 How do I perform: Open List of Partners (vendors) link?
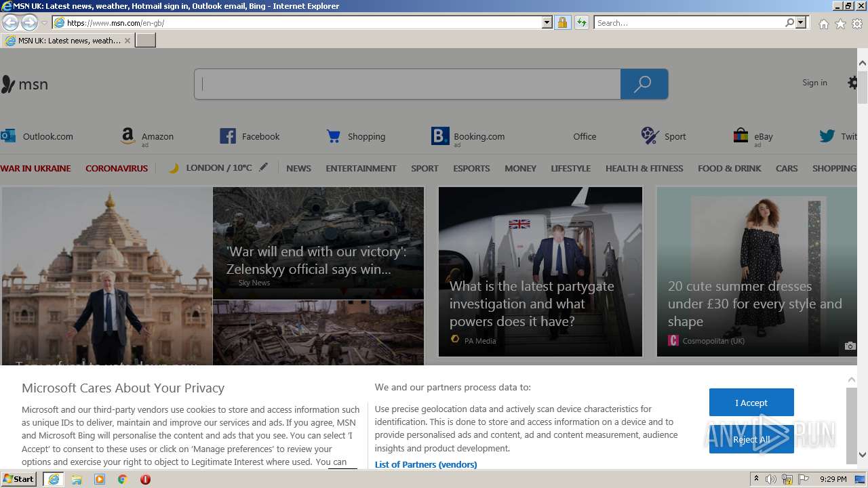pyautogui.click(x=426, y=464)
